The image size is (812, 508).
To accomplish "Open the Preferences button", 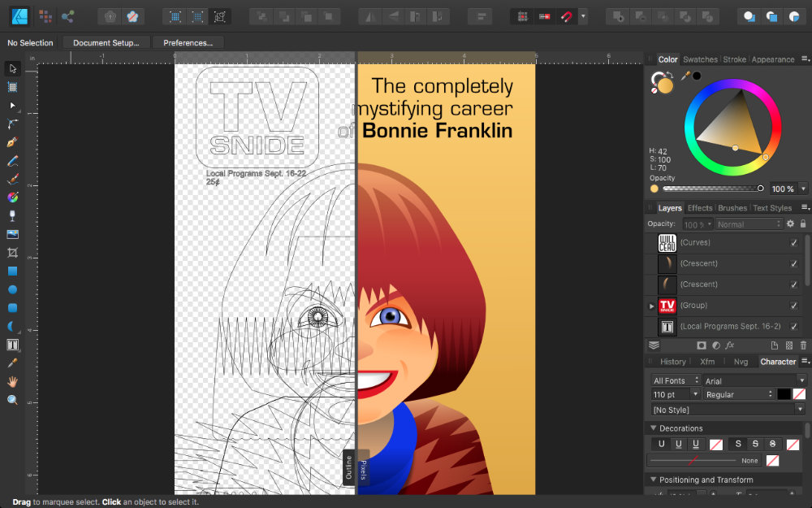I will pyautogui.click(x=188, y=42).
